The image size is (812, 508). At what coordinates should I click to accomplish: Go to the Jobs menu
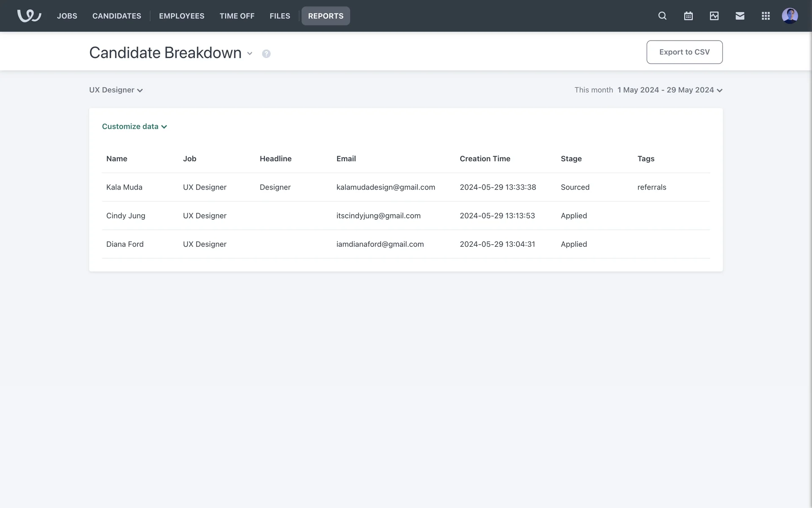point(67,16)
